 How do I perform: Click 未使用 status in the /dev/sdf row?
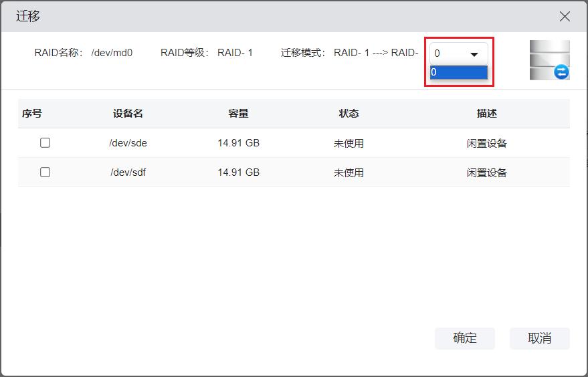349,172
